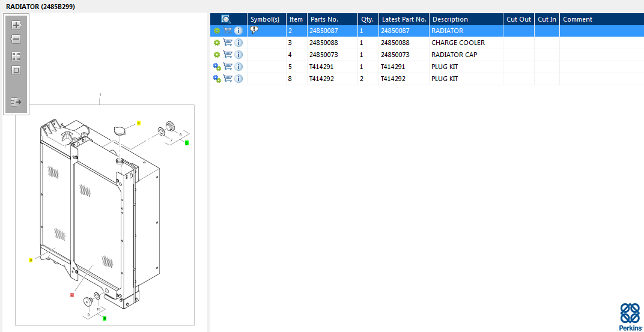Select the RADIATOR description cell
This screenshot has width=644, height=332.
pyautogui.click(x=466, y=31)
